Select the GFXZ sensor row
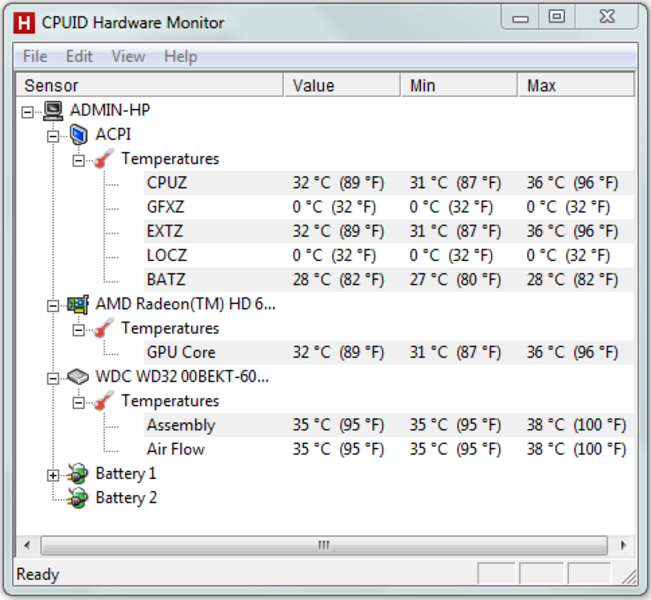The width and height of the screenshot is (651, 600). [x=389, y=207]
